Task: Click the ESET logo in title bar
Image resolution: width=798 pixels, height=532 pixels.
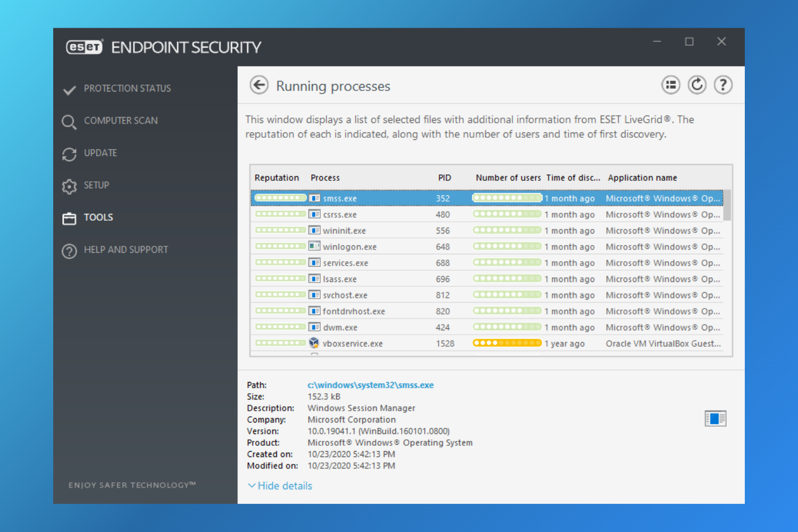Action: [85, 47]
